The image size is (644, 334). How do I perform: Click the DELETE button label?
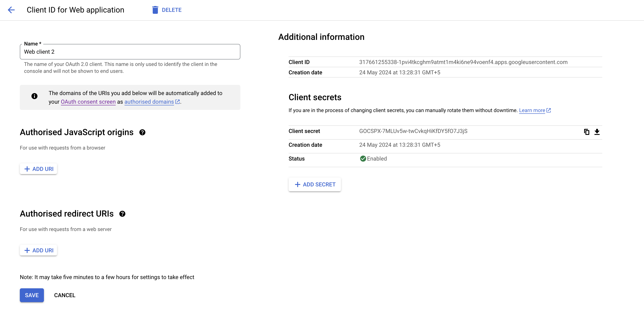click(171, 10)
